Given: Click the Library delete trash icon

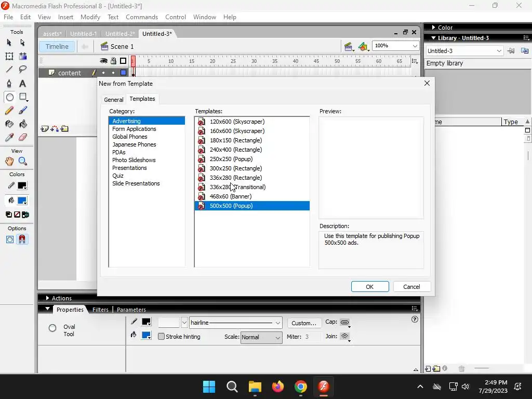Looking at the screenshot, I should point(461,368).
